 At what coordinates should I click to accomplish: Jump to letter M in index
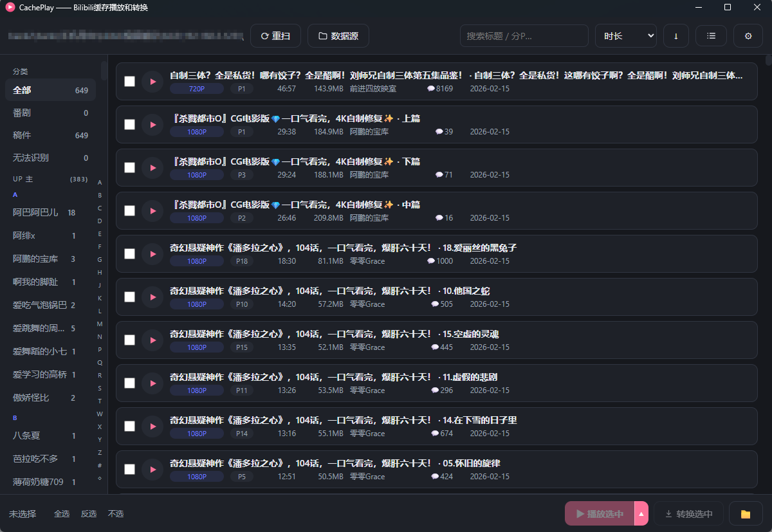click(x=100, y=324)
